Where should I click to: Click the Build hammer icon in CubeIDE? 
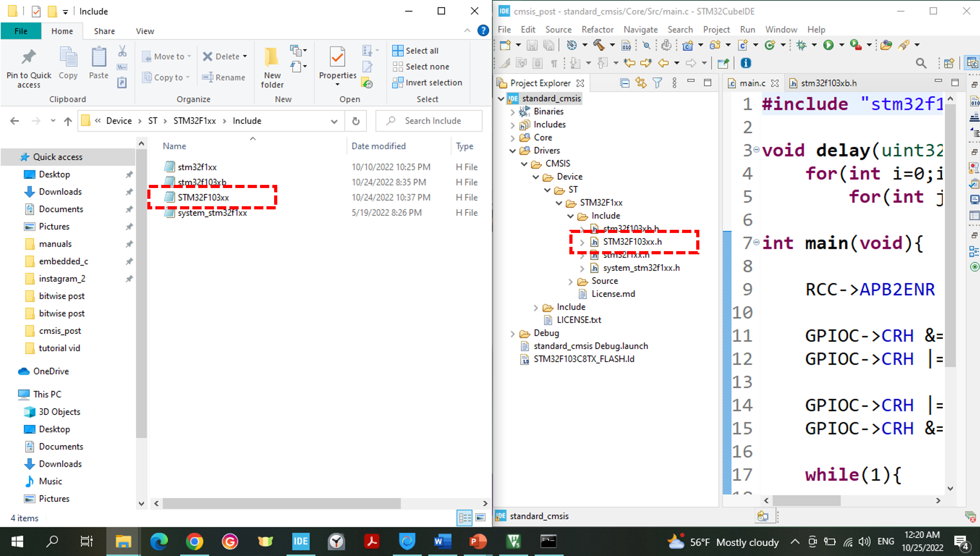[599, 45]
